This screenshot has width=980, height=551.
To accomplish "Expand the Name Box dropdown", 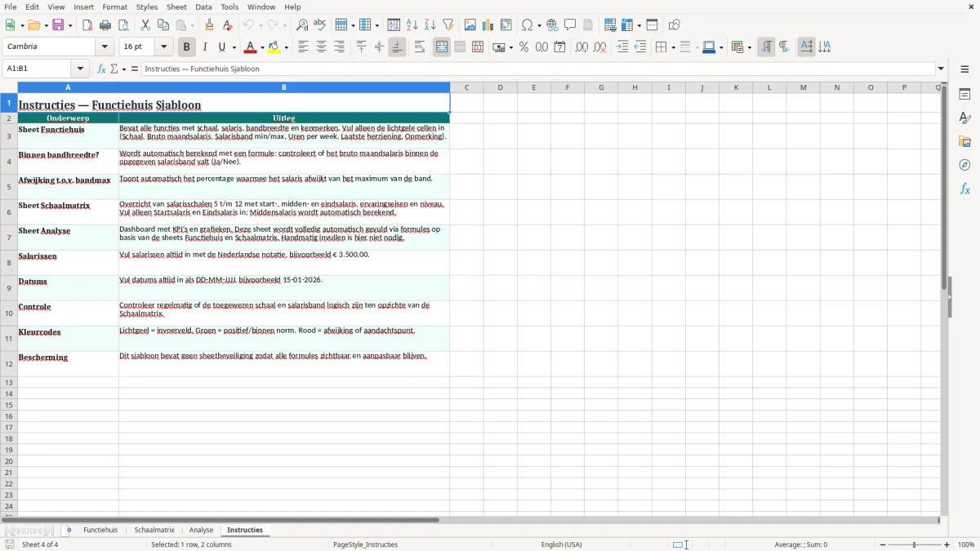I will pyautogui.click(x=82, y=69).
